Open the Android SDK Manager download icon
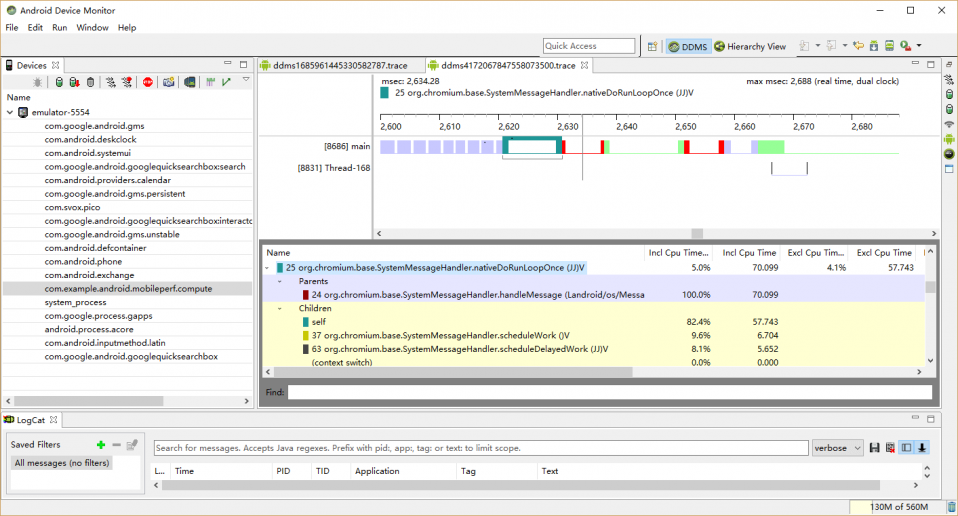Viewport: 958px width, 516px height. pyautogui.click(x=874, y=46)
